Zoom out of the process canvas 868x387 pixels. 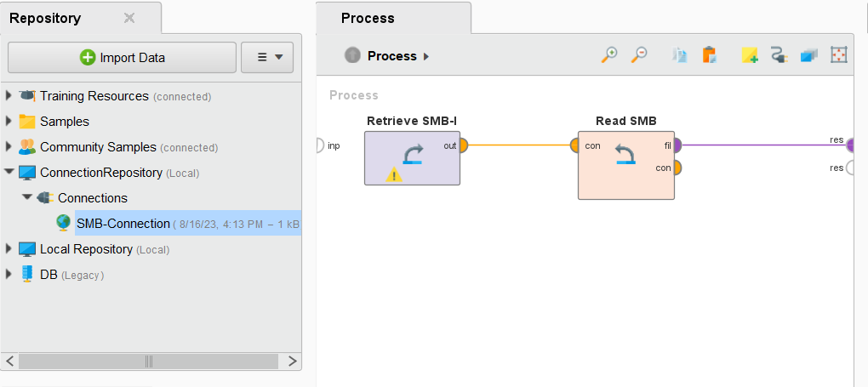tap(639, 55)
